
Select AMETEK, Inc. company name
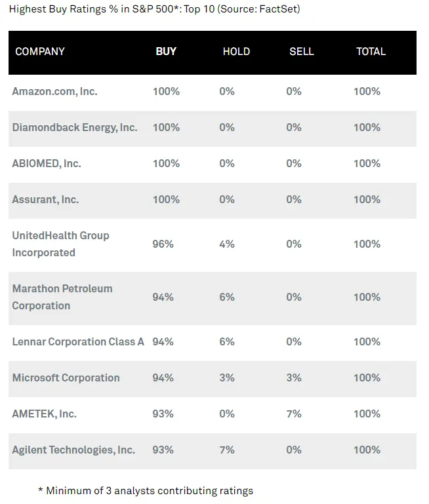coord(44,414)
